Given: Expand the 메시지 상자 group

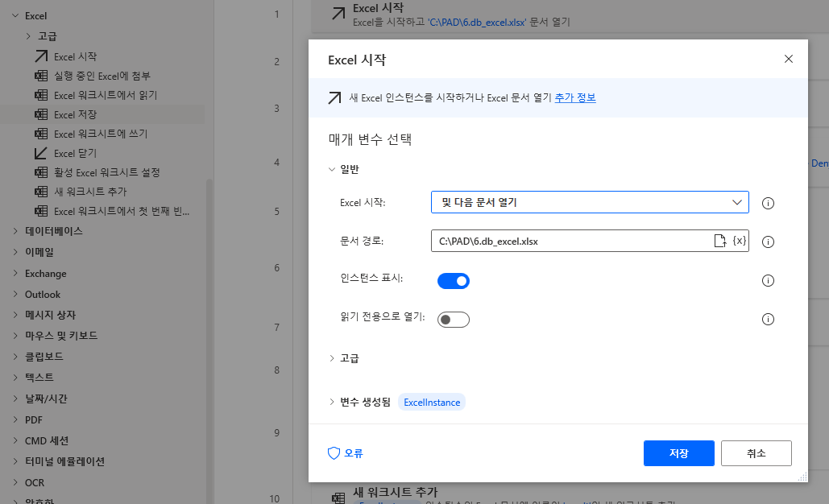Looking at the screenshot, I should (15, 315).
